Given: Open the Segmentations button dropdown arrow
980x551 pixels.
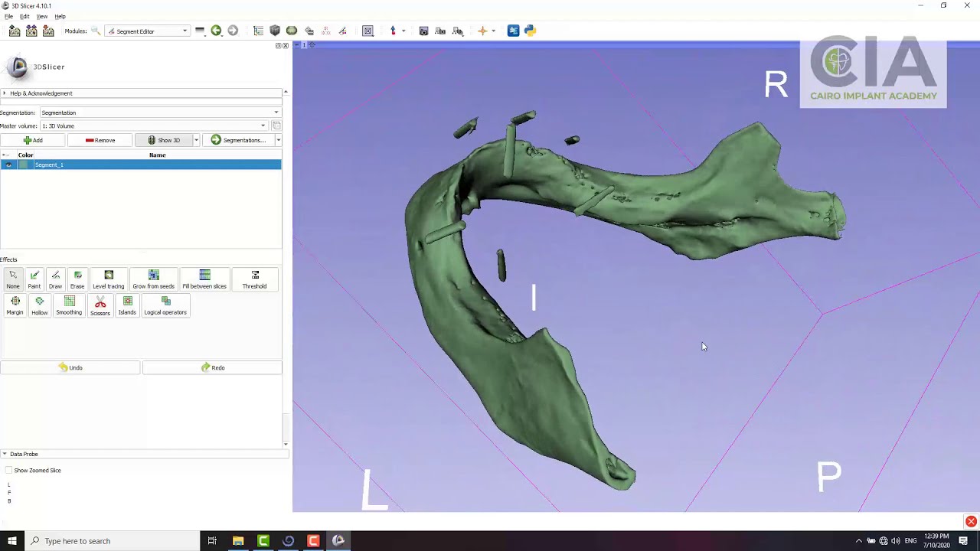Looking at the screenshot, I should pyautogui.click(x=278, y=140).
